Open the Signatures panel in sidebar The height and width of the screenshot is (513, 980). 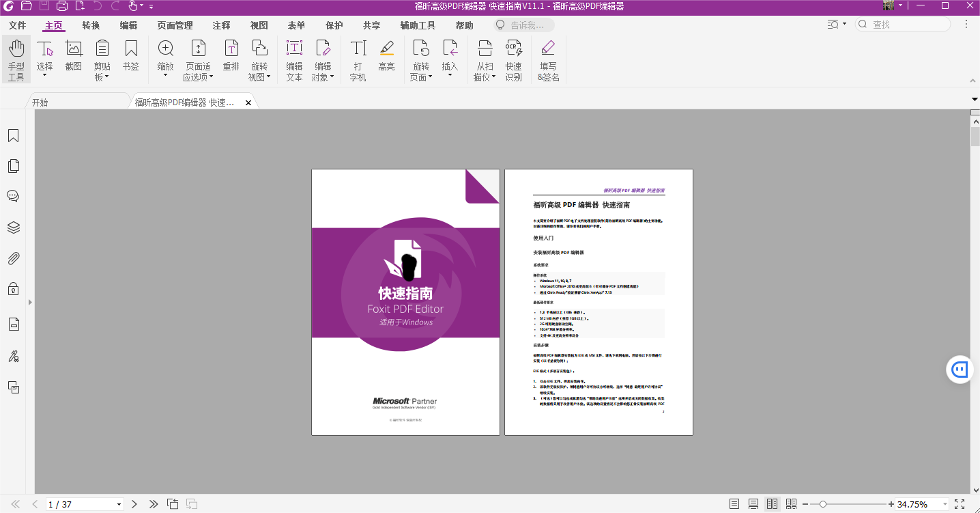13,356
